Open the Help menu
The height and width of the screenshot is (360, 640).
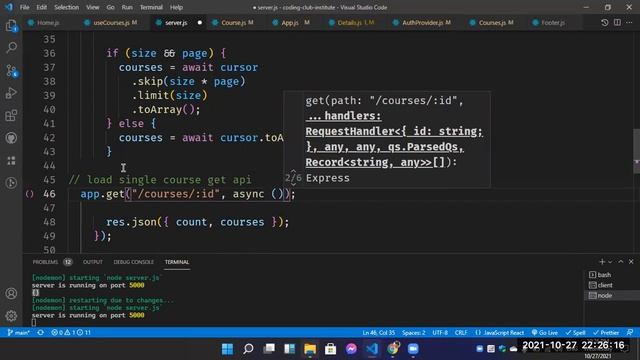click(176, 7)
